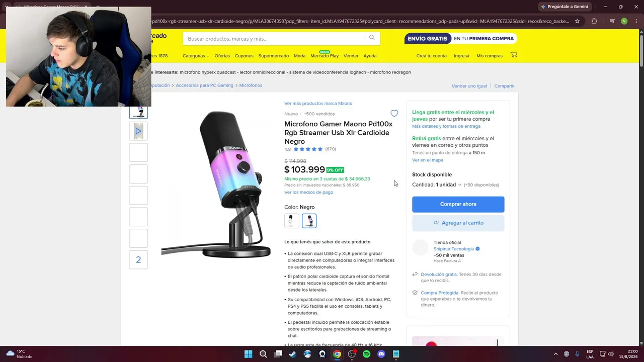Open Windows taskbar search

263,354
